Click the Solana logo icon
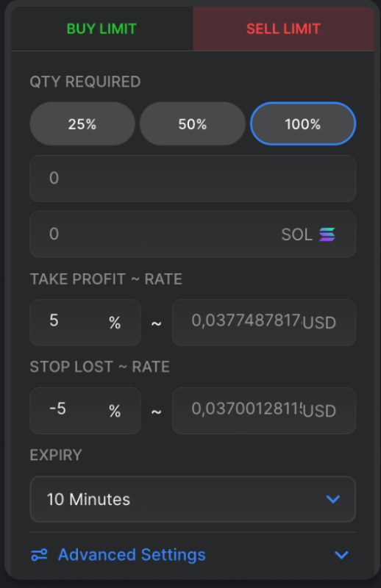Image resolution: width=381 pixels, height=588 pixels. (x=327, y=234)
